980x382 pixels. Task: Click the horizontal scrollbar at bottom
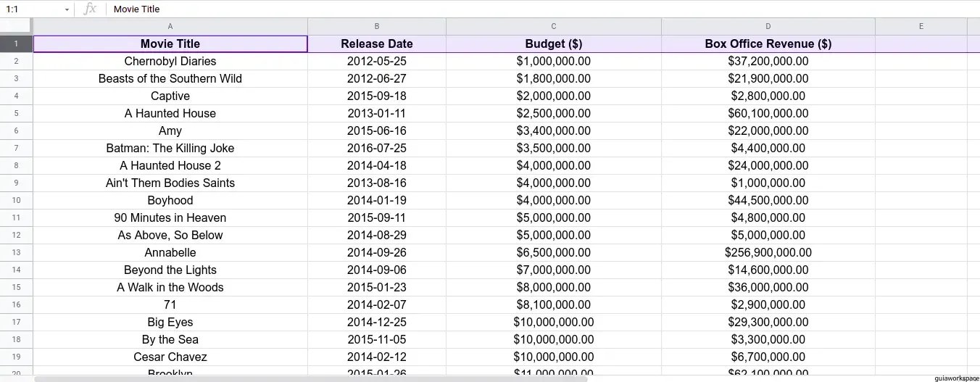[311, 378]
